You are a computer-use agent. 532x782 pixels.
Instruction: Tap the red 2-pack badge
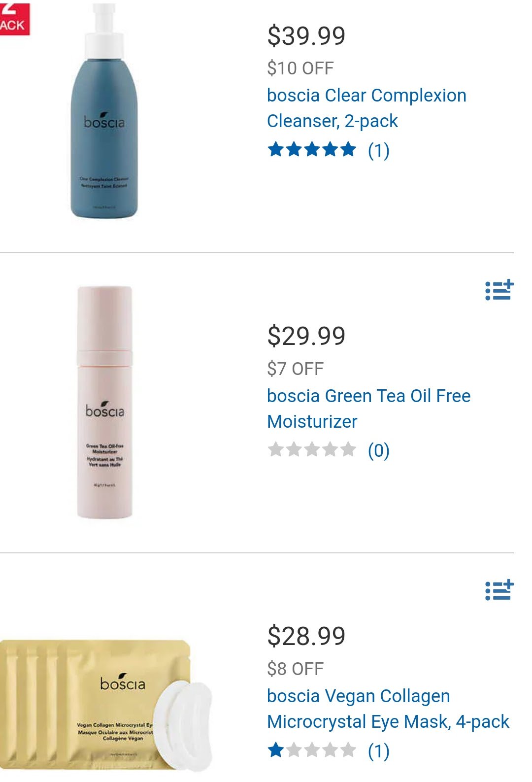click(15, 18)
